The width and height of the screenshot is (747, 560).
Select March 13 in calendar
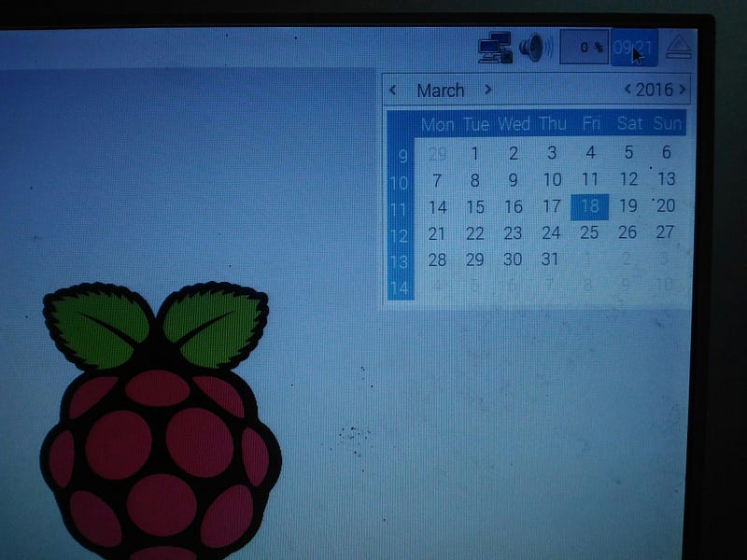coord(667,178)
